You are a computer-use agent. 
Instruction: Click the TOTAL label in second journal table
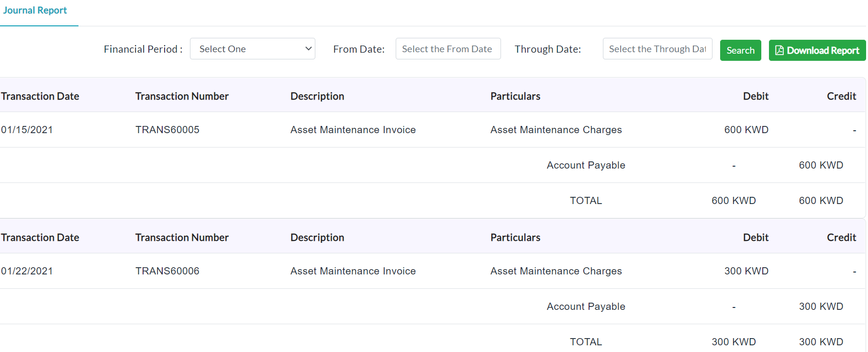(586, 342)
